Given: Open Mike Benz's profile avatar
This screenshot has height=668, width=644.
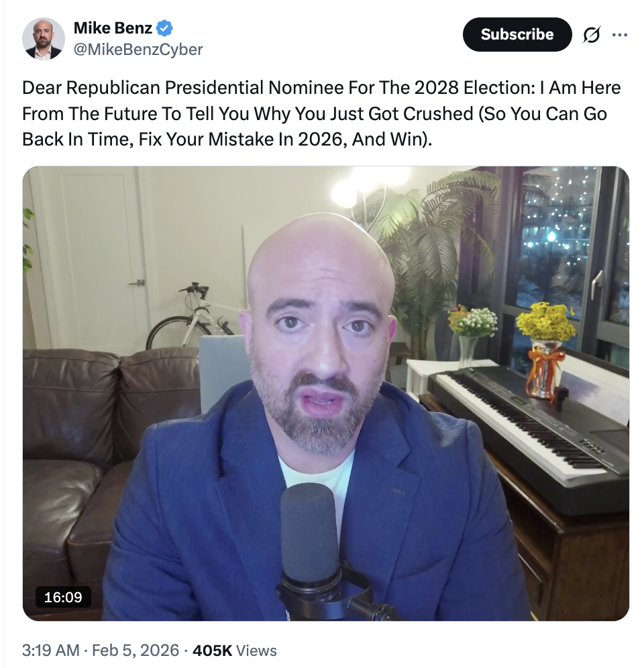Looking at the screenshot, I should click(x=44, y=39).
